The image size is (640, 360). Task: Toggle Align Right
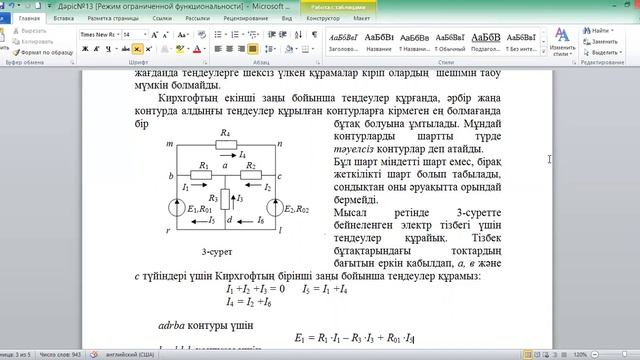[x=241, y=49]
